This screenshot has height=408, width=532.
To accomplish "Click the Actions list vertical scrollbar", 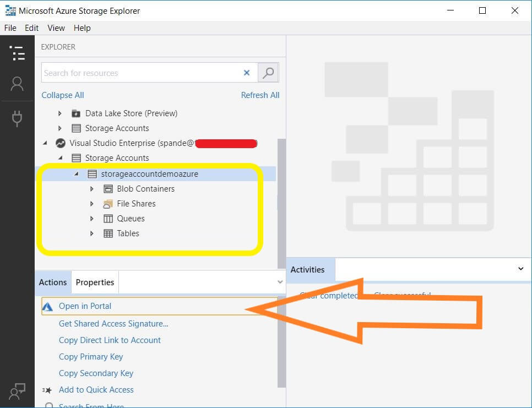I will click(x=281, y=342).
